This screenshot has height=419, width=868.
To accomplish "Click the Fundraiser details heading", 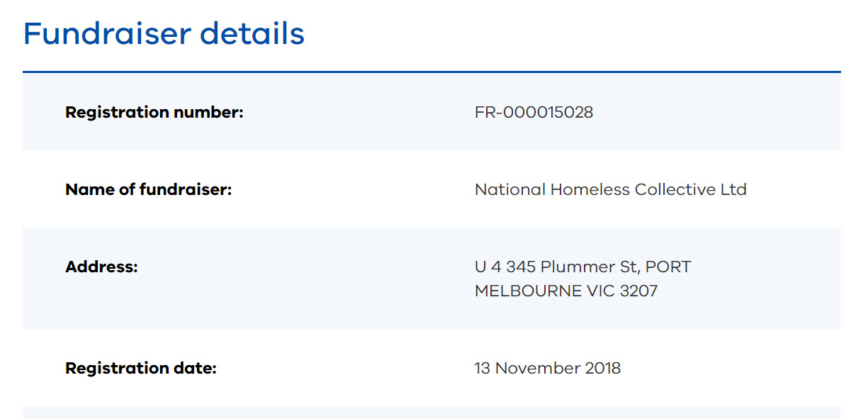I will (x=164, y=33).
